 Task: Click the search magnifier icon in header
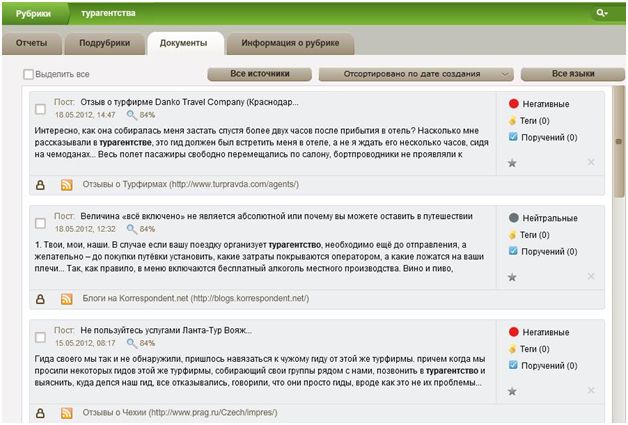(x=601, y=13)
